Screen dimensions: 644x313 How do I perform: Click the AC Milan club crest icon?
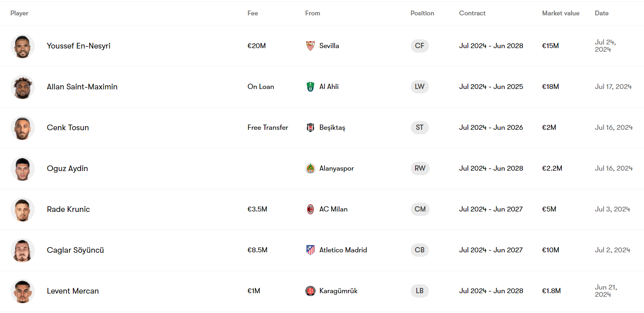(x=310, y=209)
